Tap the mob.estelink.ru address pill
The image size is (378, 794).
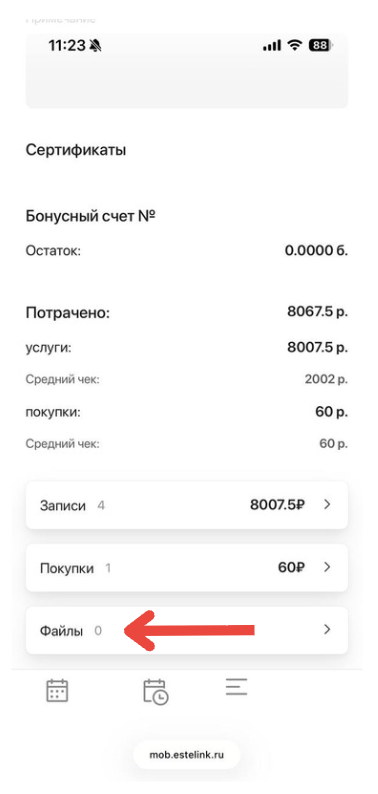186,755
